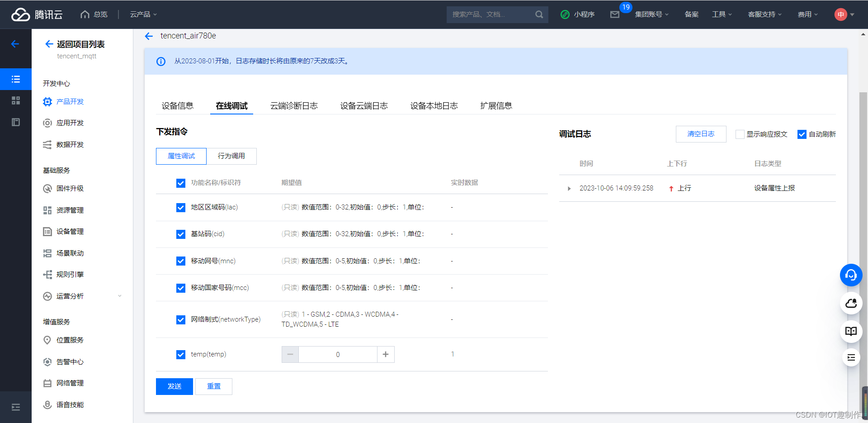868x423 pixels.
Task: Switch to 设备本地日志 tab
Action: click(434, 106)
